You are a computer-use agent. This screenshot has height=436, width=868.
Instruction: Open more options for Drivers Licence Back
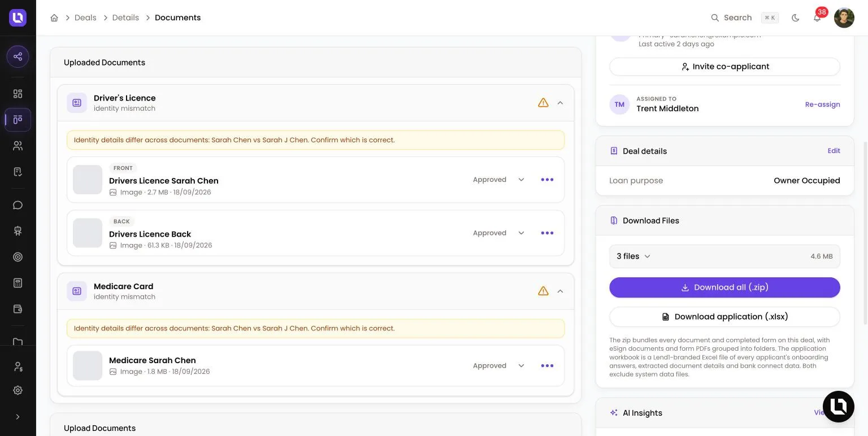[x=547, y=233]
